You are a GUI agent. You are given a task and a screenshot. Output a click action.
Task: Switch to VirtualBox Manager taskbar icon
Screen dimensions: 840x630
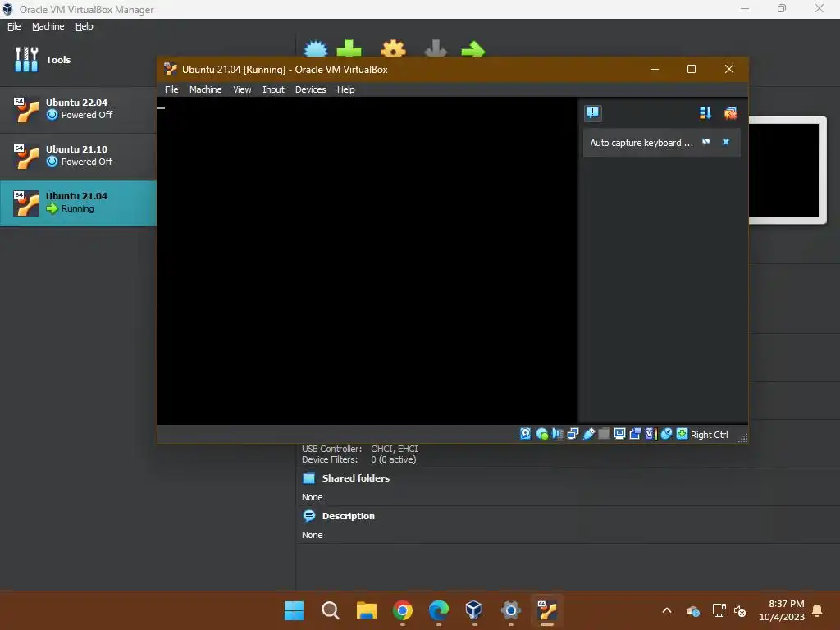[x=475, y=610]
